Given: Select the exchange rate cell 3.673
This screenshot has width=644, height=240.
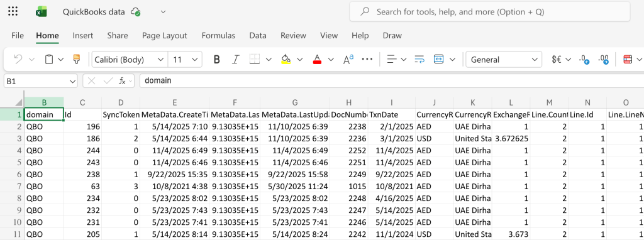Looking at the screenshot, I should click(511, 234).
